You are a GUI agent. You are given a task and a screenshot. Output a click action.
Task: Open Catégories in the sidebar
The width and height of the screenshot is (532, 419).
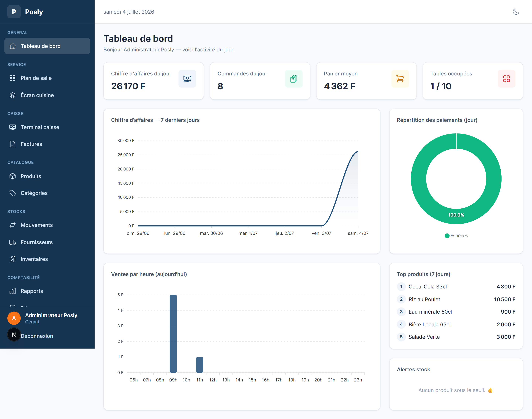(47, 193)
